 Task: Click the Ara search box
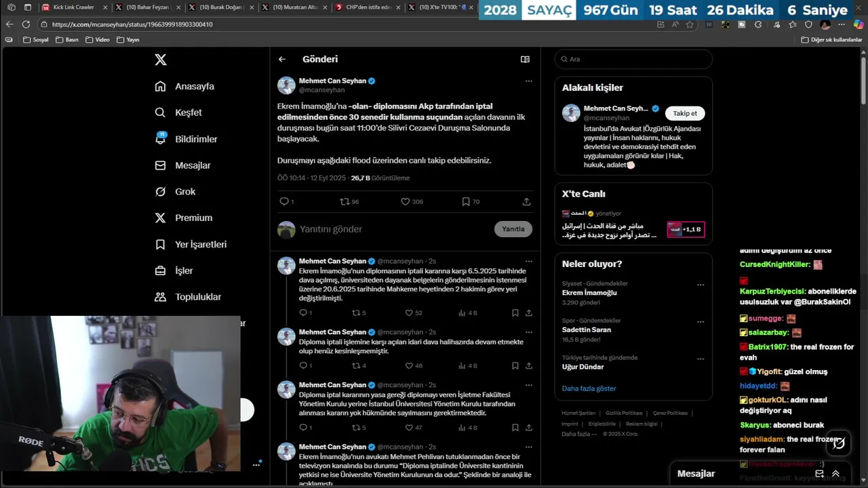click(633, 59)
